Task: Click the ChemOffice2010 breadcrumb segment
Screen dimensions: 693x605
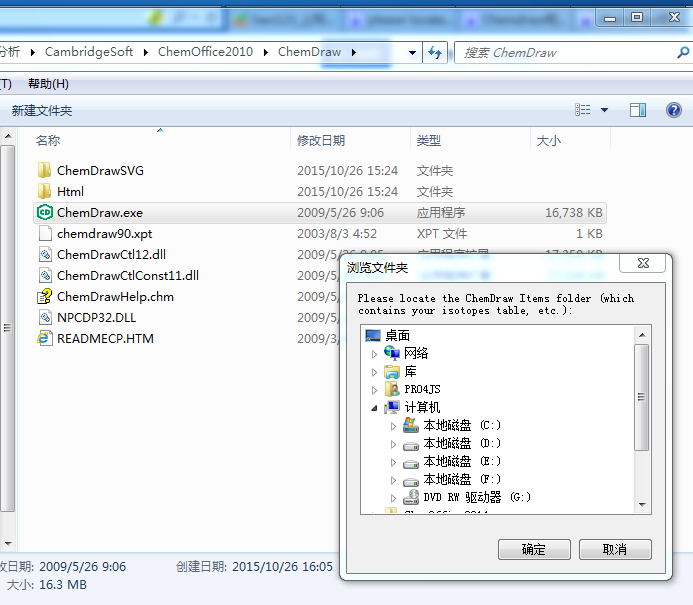Action: (x=205, y=52)
